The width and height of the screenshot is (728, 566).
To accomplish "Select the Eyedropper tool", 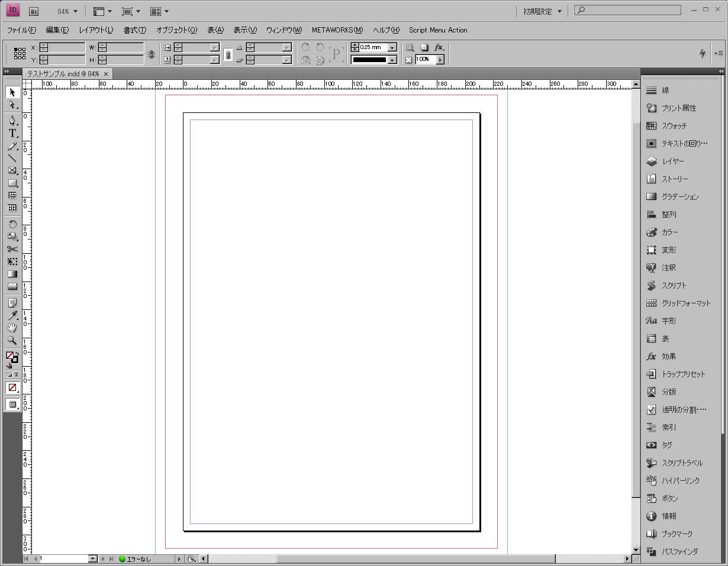I will pyautogui.click(x=12, y=315).
